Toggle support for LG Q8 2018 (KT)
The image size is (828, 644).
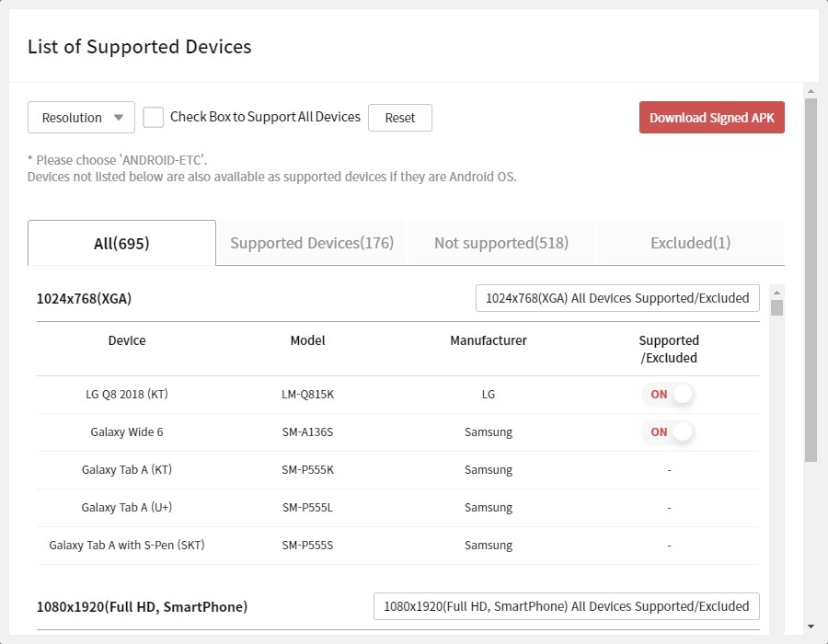tap(669, 395)
